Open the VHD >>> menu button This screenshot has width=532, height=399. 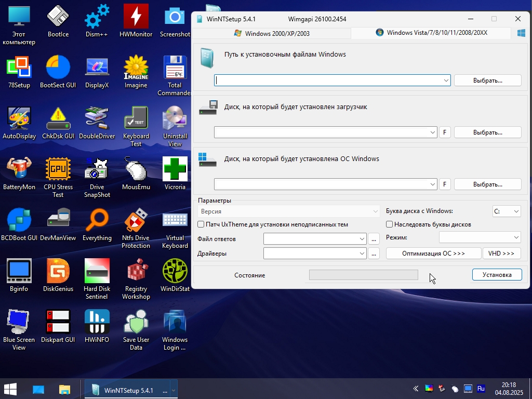coord(501,253)
